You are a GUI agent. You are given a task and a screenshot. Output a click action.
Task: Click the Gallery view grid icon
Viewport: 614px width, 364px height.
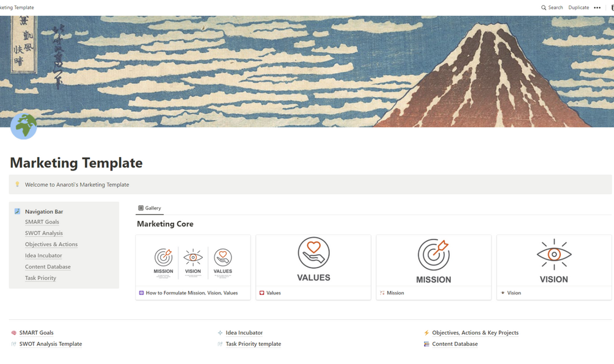pyautogui.click(x=141, y=208)
